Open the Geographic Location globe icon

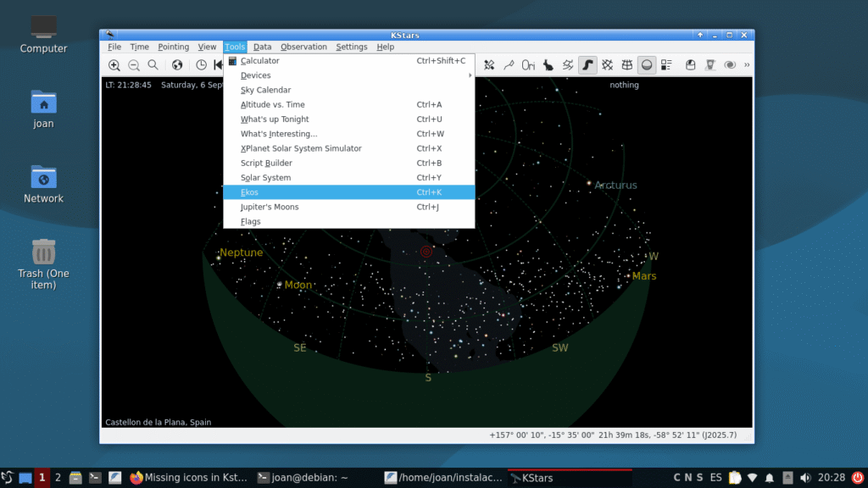click(177, 65)
